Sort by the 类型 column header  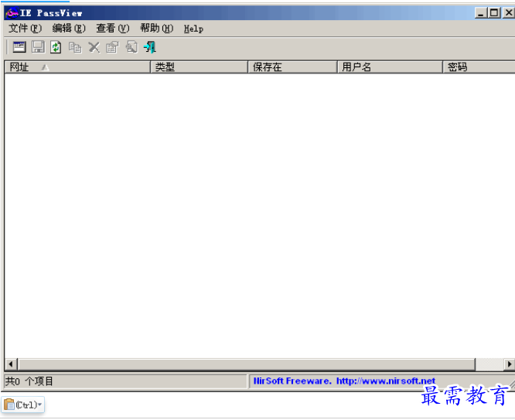(x=199, y=67)
